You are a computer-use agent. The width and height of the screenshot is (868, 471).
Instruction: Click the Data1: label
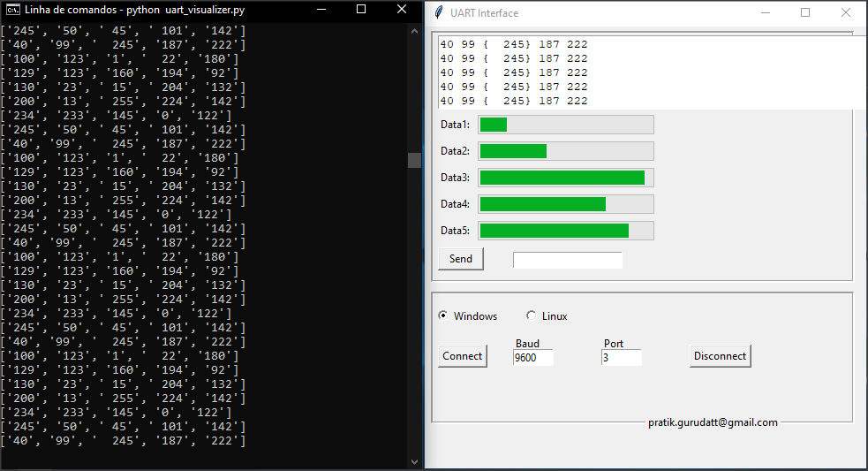coord(455,125)
